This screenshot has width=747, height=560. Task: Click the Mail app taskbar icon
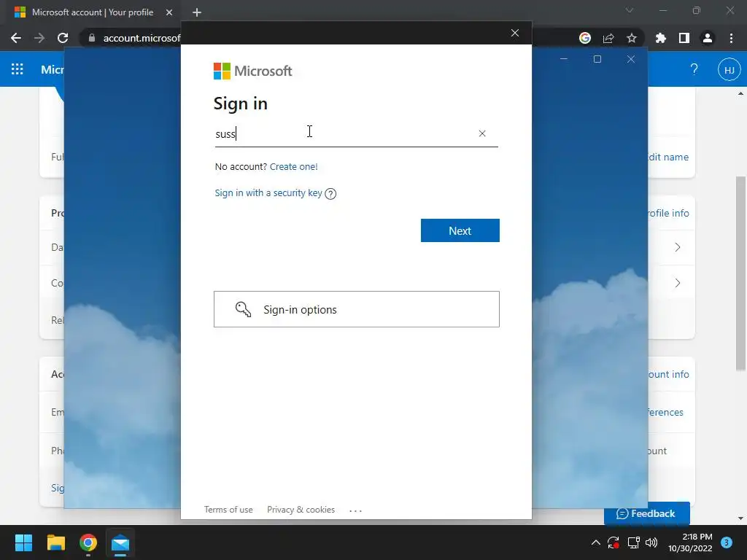120,542
